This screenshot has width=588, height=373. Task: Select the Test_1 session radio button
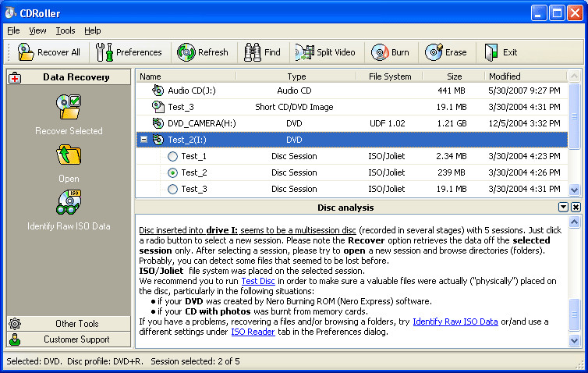point(172,156)
